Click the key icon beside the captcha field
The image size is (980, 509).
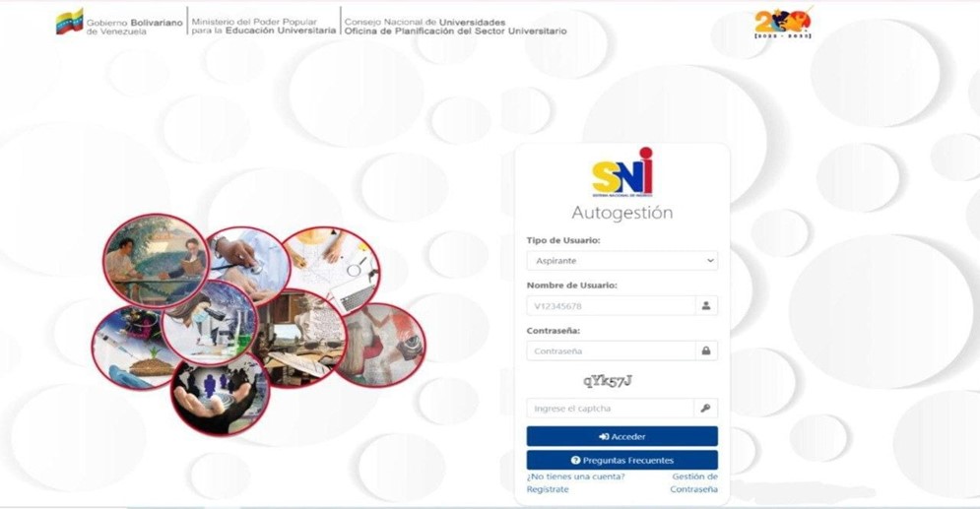coord(705,409)
